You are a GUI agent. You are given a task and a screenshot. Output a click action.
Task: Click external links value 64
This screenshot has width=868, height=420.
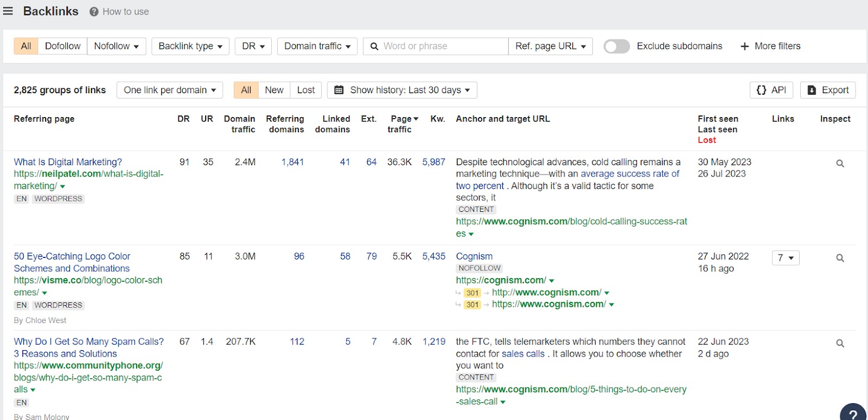372,162
